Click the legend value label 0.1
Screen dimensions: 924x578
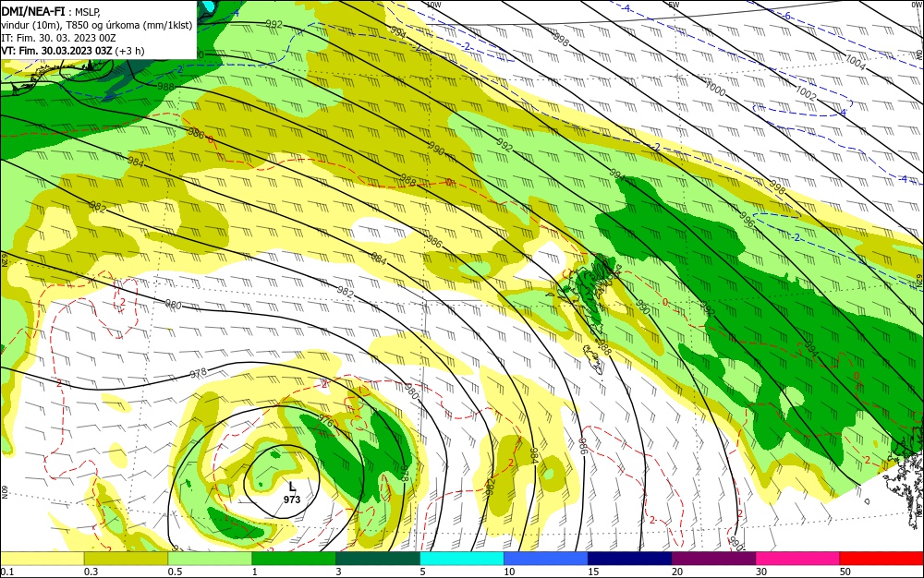6,572
